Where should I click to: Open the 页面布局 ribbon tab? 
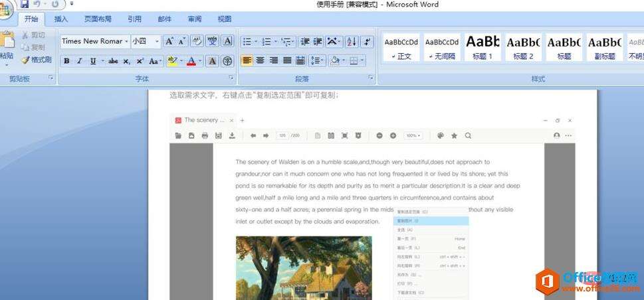[x=98, y=19]
